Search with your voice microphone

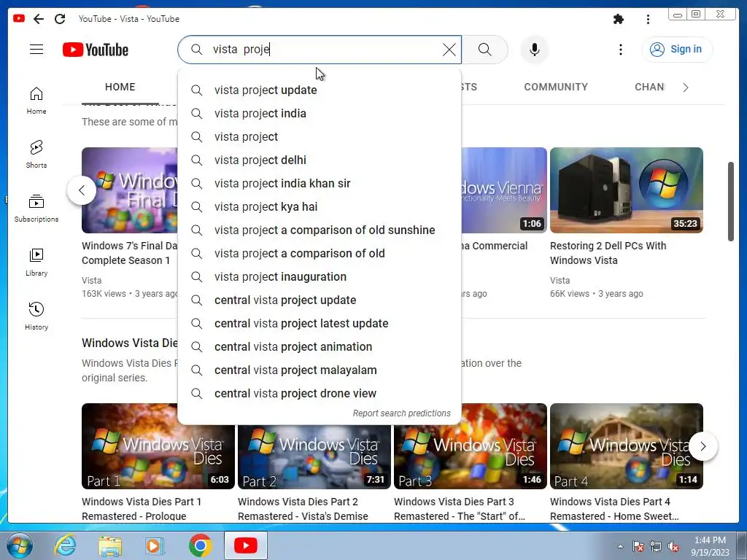(x=535, y=50)
